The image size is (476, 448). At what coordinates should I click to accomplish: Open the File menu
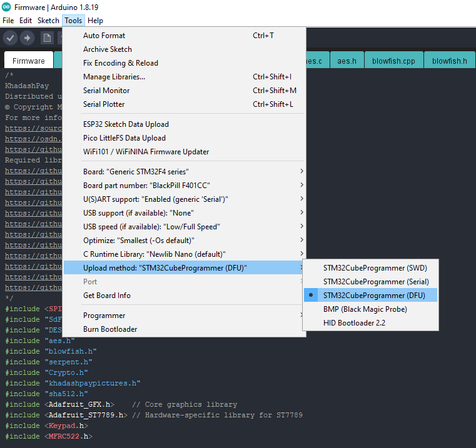click(x=8, y=21)
